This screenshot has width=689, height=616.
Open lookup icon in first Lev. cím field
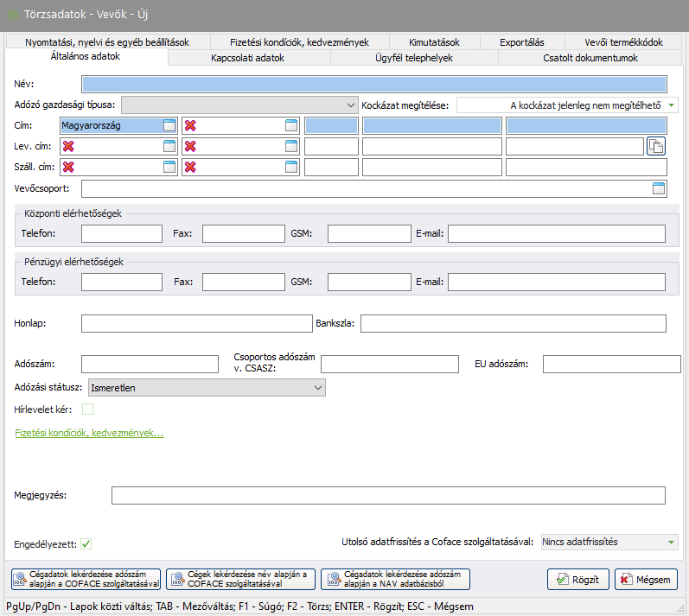click(x=169, y=146)
